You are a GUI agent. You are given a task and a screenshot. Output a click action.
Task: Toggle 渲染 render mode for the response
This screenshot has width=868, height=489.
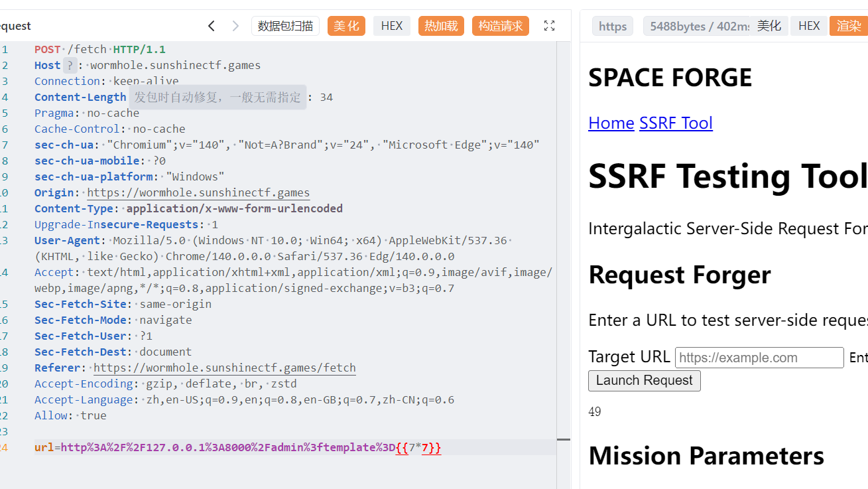pyautogui.click(x=849, y=26)
